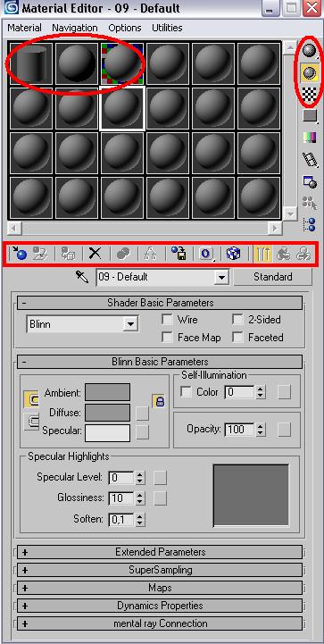Click the Go to Parent icon
The width and height of the screenshot is (324, 644).
click(x=283, y=255)
